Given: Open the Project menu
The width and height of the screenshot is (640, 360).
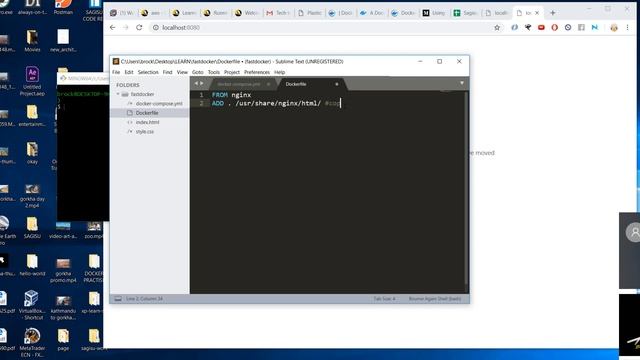Looking at the screenshot, I should pos(232,72).
